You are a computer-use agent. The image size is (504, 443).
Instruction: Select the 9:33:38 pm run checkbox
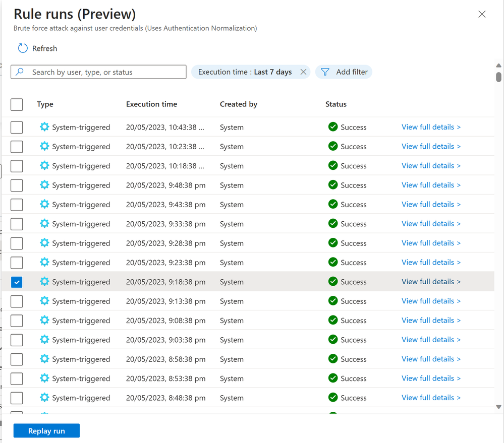click(x=17, y=224)
